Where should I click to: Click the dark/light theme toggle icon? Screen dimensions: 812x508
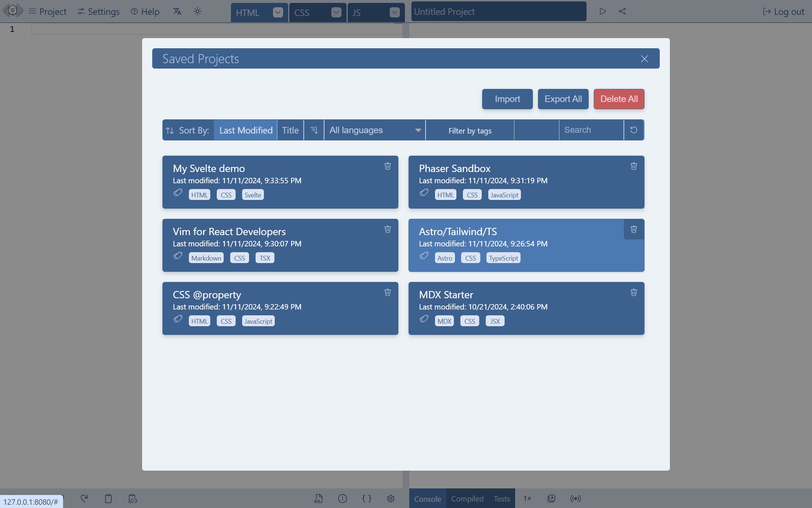coord(197,11)
